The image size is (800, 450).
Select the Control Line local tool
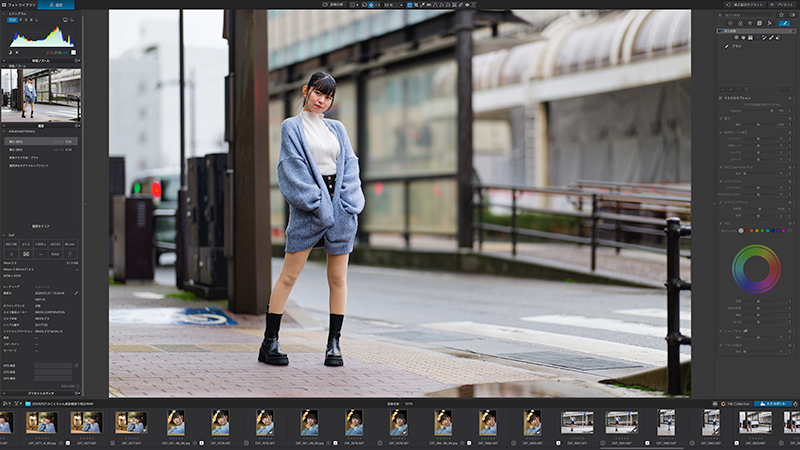tap(743, 38)
